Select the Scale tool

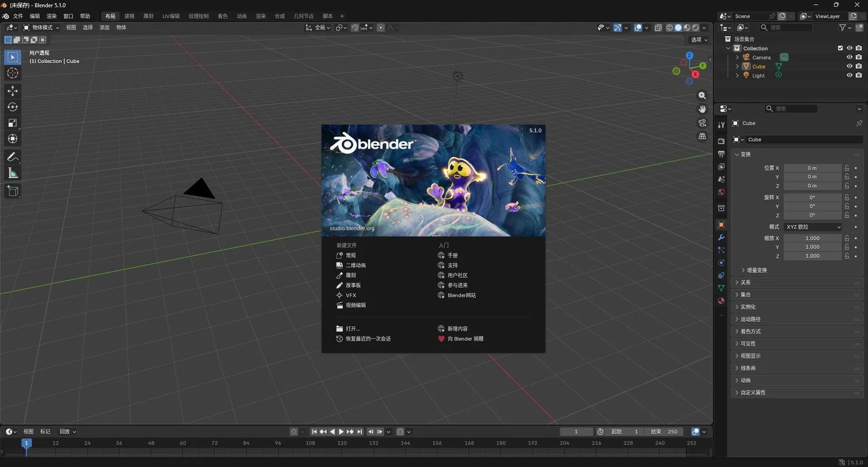(x=12, y=123)
